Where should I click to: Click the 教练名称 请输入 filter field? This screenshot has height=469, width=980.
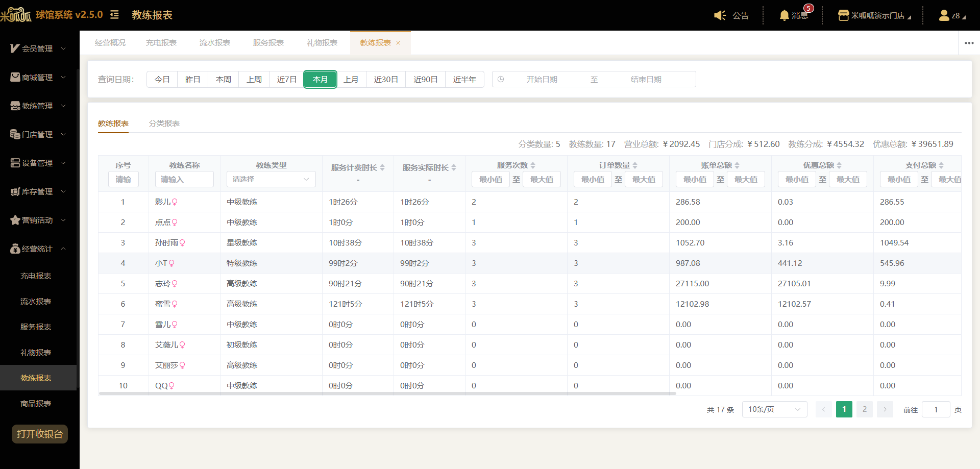pos(184,179)
